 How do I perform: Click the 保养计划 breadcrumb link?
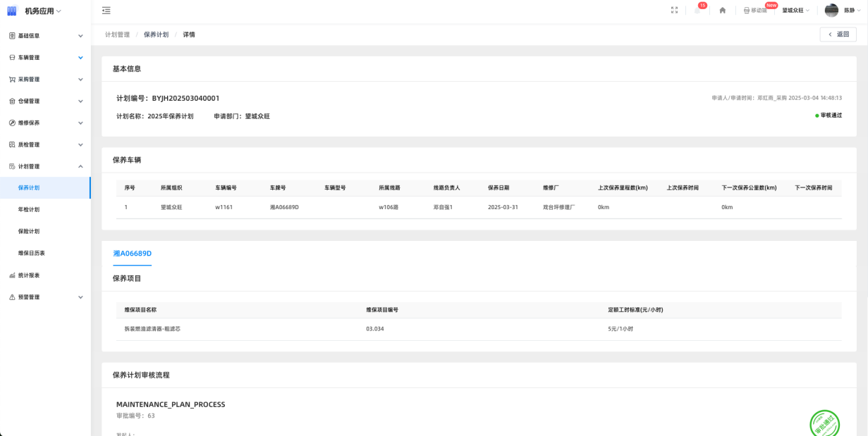pyautogui.click(x=156, y=35)
